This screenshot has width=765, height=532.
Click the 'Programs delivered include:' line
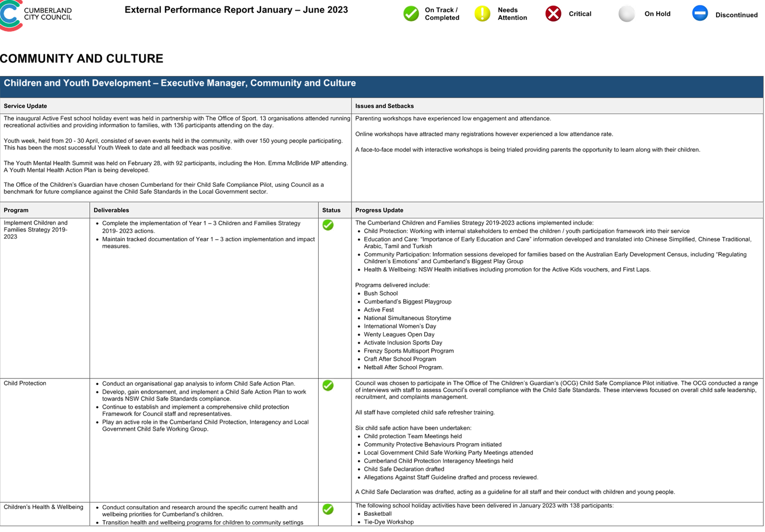[392, 285]
